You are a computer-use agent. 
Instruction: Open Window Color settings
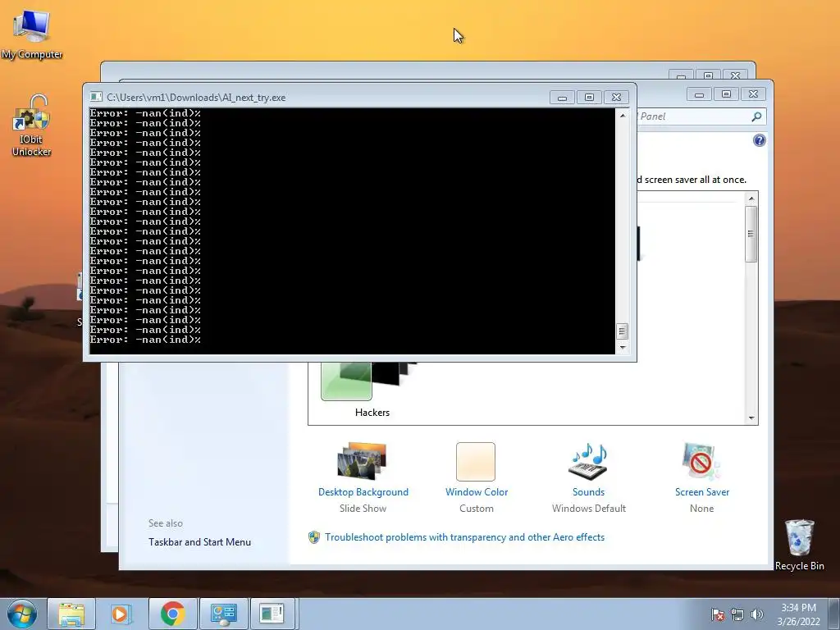[477, 492]
